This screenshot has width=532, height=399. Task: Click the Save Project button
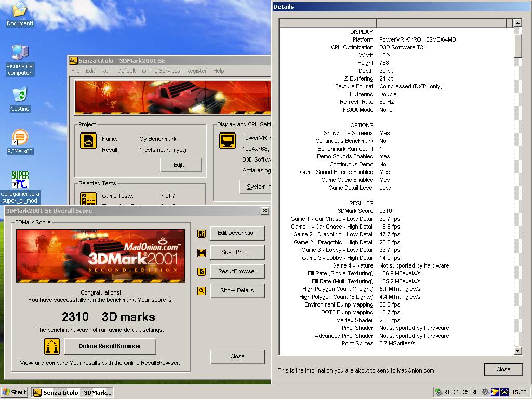(x=237, y=252)
